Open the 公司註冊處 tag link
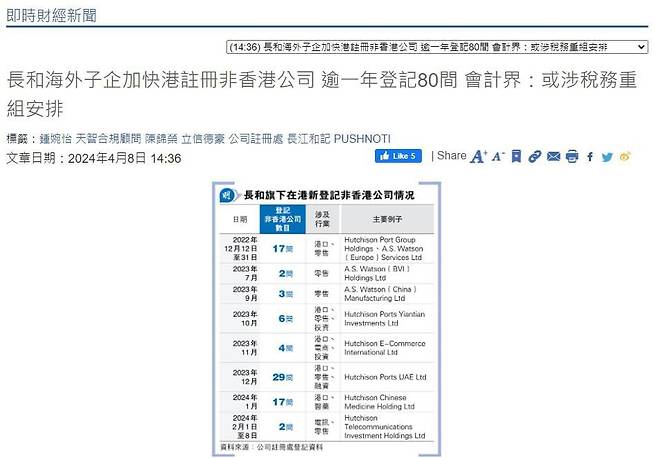Viewport: 658px width, 458px height. coord(256,139)
